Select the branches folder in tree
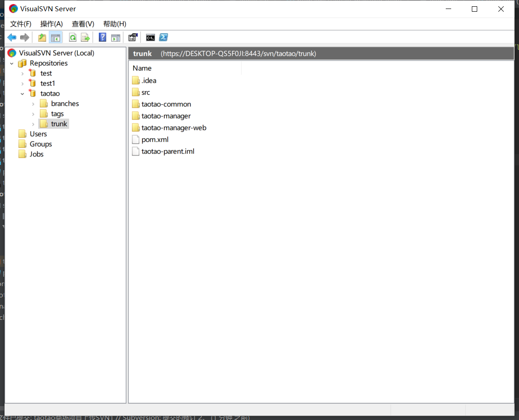Screen dimensions: 519x420 65,104
